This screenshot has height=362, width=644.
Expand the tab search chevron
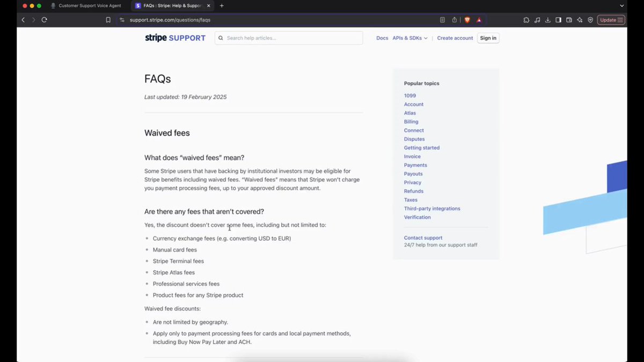pos(621,5)
